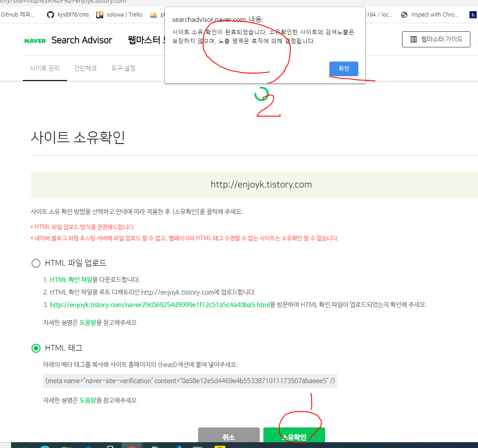
Task: Click the 웹마스터 도구 header title
Action: (x=146, y=40)
